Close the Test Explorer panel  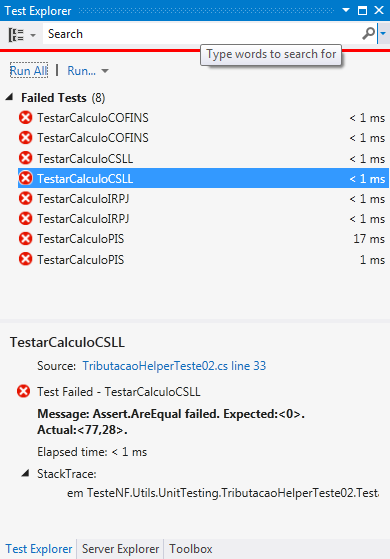click(x=379, y=11)
